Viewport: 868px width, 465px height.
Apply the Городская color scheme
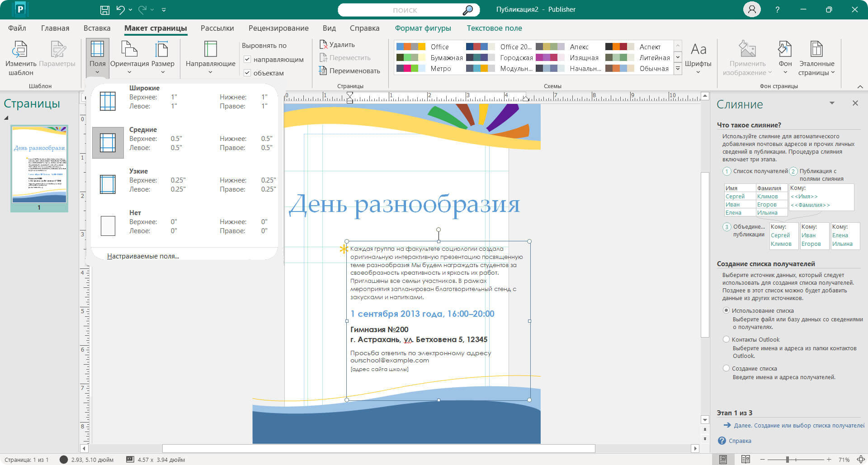pyautogui.click(x=499, y=57)
